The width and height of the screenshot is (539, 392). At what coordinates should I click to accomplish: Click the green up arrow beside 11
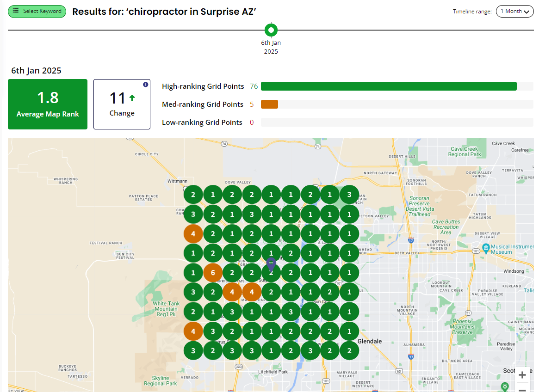coord(132,98)
